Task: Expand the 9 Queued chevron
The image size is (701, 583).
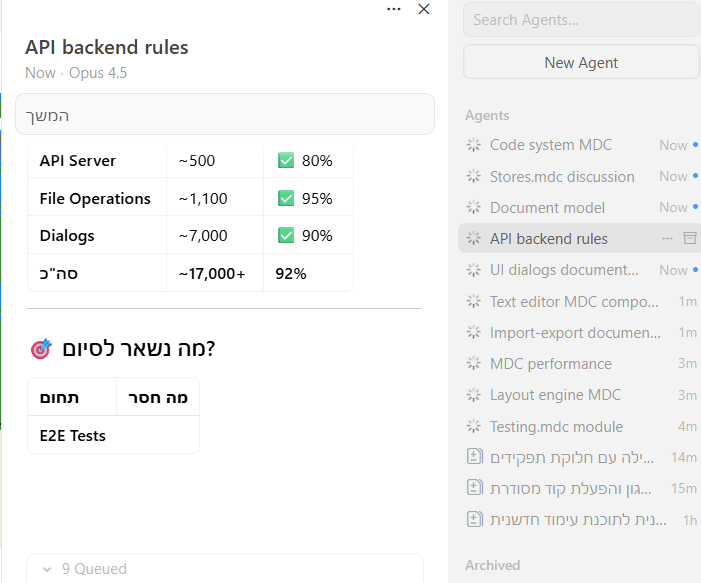Action: tap(47, 569)
